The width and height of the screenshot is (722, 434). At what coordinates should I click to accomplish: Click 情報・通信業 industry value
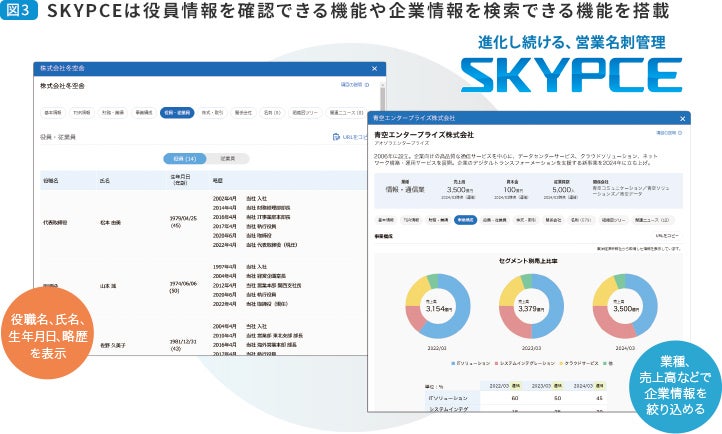click(x=405, y=189)
